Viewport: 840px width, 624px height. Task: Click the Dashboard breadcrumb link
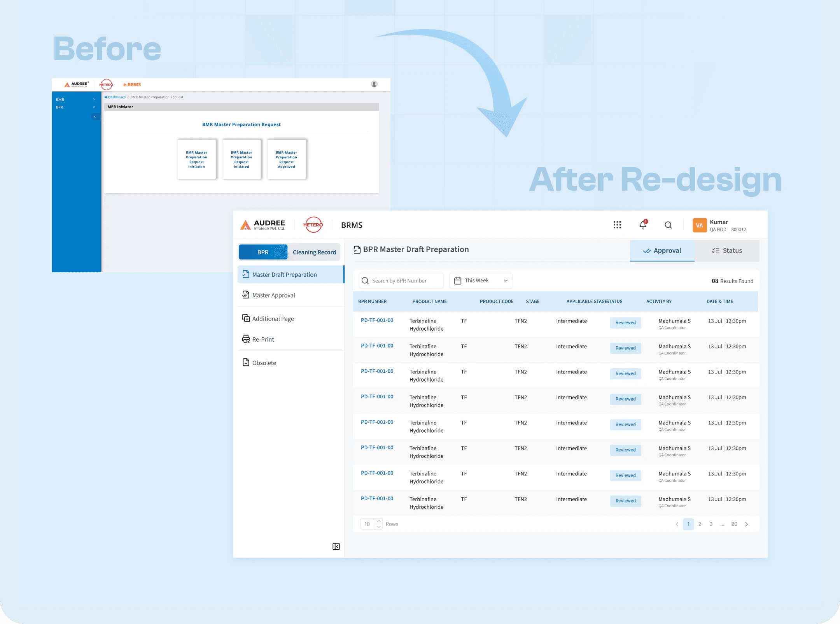[116, 97]
